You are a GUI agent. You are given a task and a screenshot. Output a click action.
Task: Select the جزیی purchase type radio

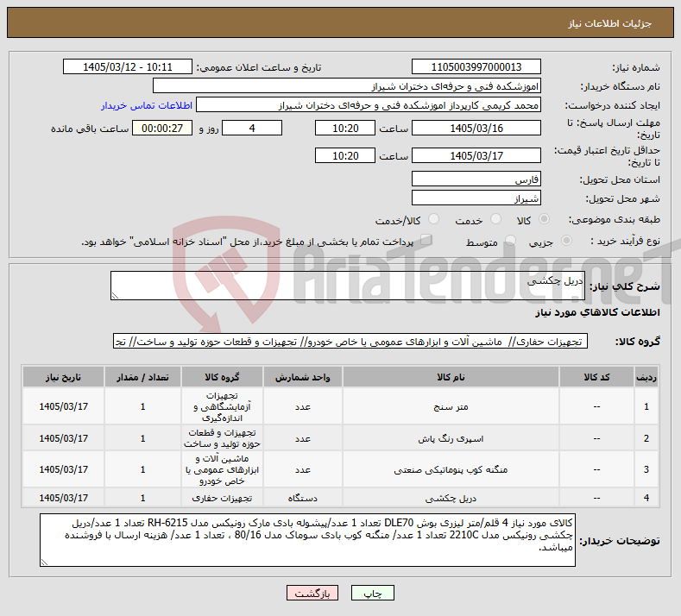coord(566,241)
